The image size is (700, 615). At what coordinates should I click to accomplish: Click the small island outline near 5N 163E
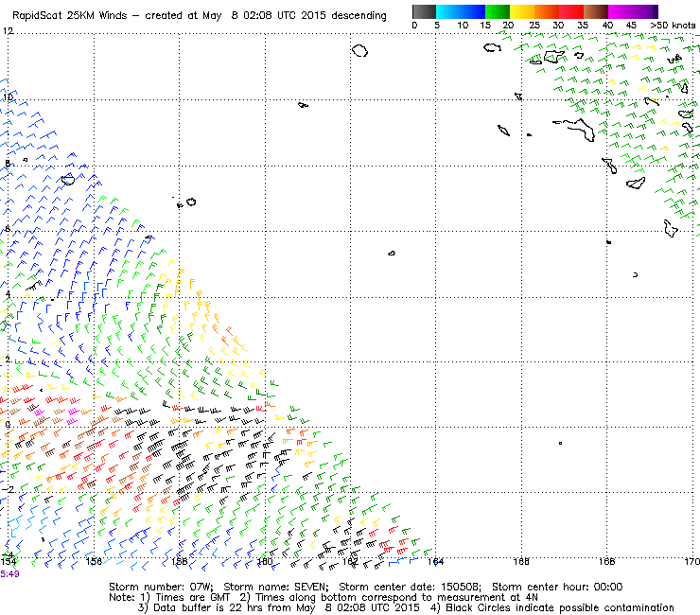tap(392, 254)
